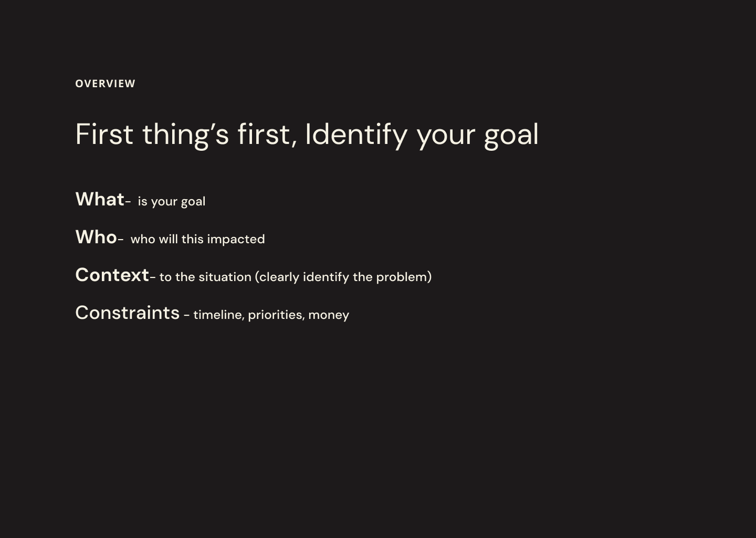Screen dimensions: 756x538
Task: Click the word "thing's" in the heading
Action: click(x=186, y=134)
